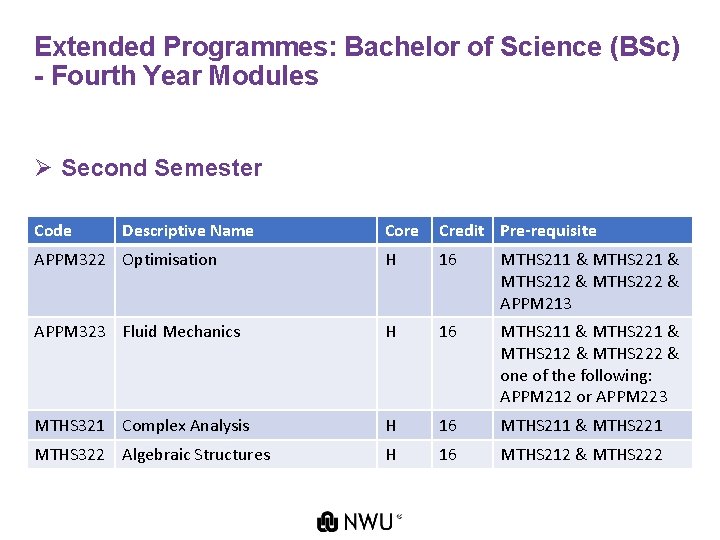Viewport: 720px width, 540px height.
Task: Select the Complex Analysis module name
Action: [x=186, y=426]
